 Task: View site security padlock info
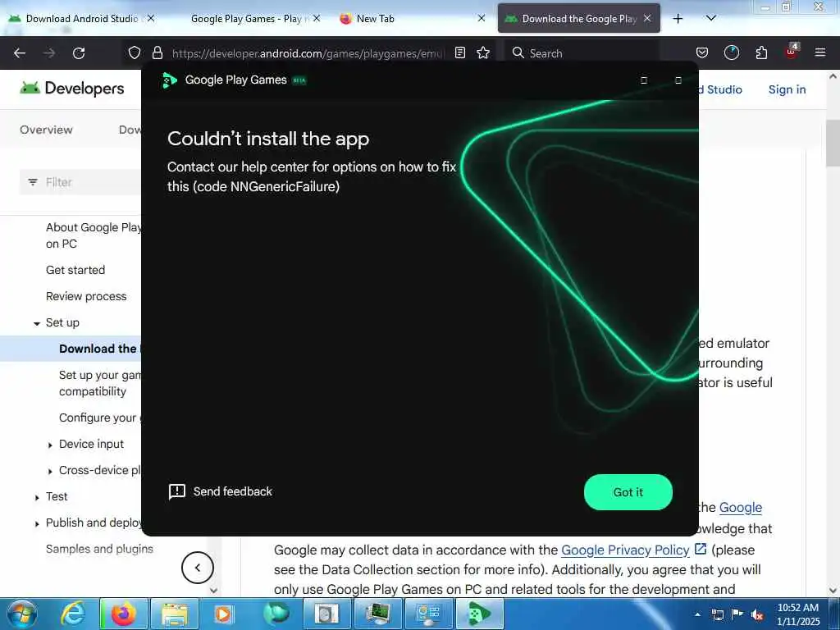157,52
